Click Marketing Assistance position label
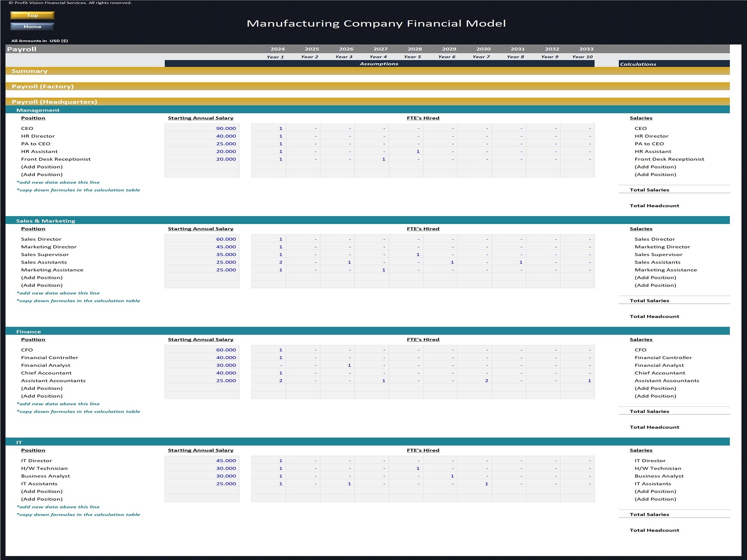Screen dimensions: 747x560 [x=52, y=270]
